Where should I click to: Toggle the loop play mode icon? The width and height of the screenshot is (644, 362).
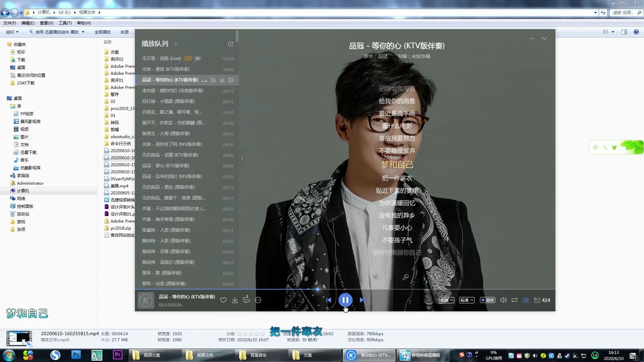pyautogui.click(x=515, y=300)
